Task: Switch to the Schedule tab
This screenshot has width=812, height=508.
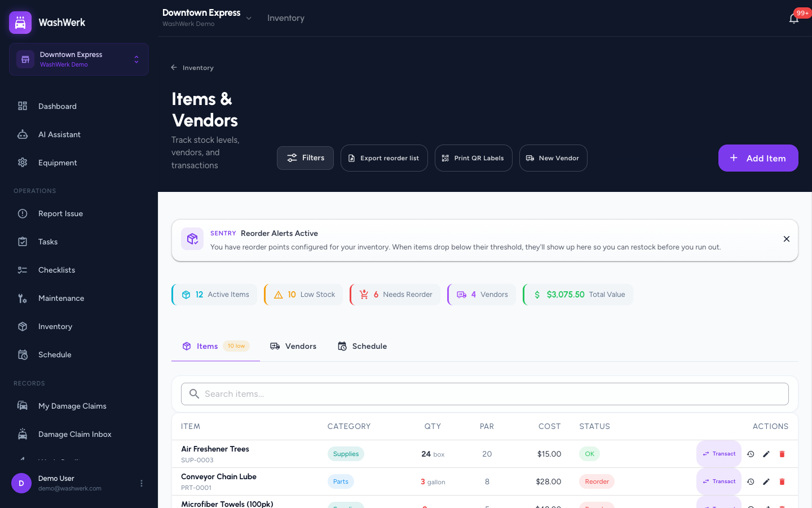Action: click(x=362, y=346)
